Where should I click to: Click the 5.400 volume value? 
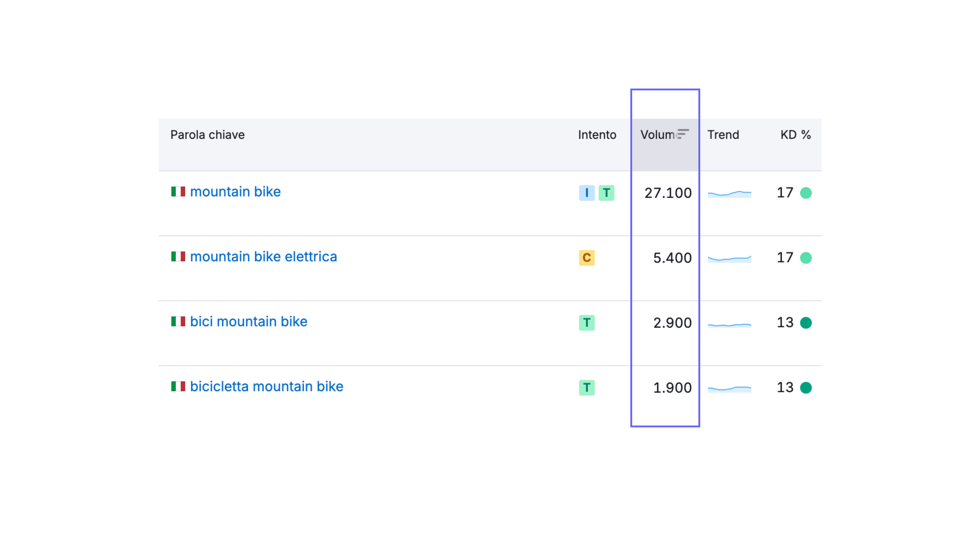[x=672, y=258]
